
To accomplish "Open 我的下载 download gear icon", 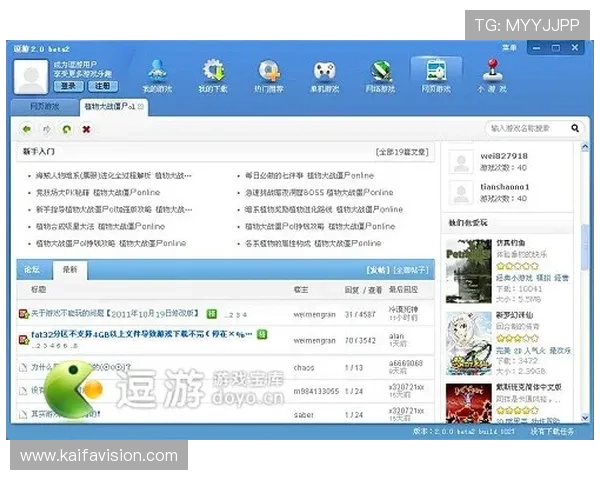I will tap(213, 76).
